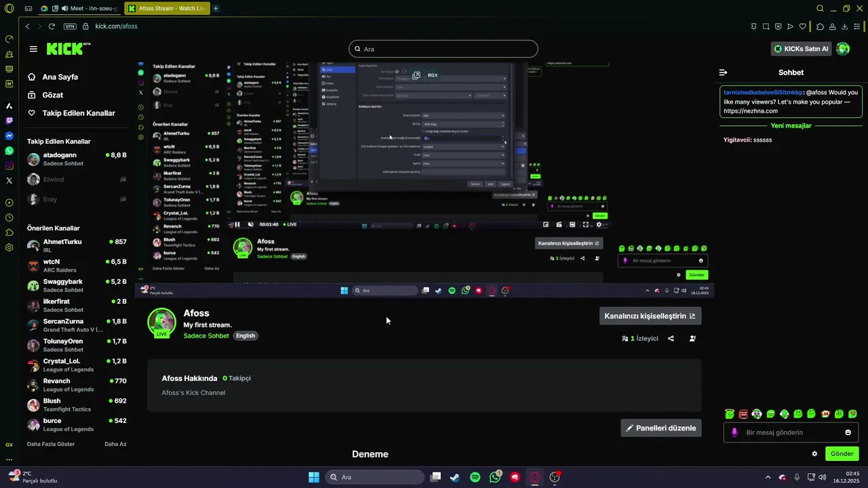This screenshot has width=868, height=488.
Task: Open the SercanZurna channel
Action: (x=77, y=325)
